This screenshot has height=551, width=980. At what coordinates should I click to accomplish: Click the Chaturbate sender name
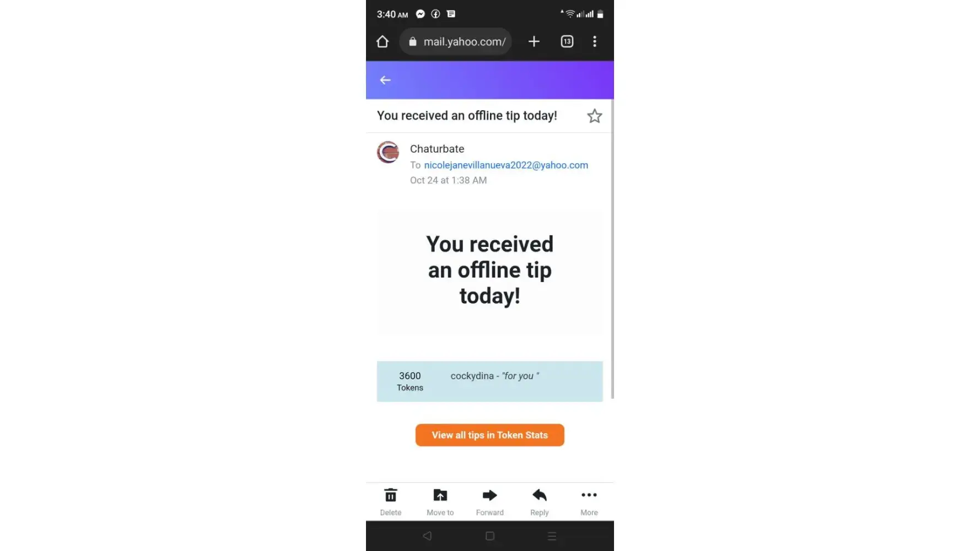437,149
